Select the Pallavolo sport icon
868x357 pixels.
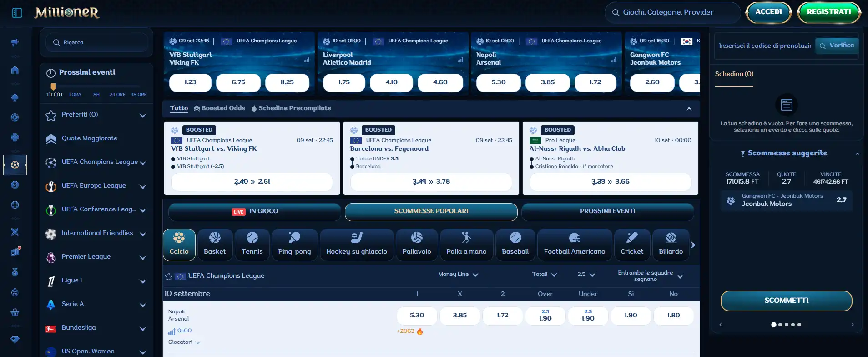click(417, 245)
